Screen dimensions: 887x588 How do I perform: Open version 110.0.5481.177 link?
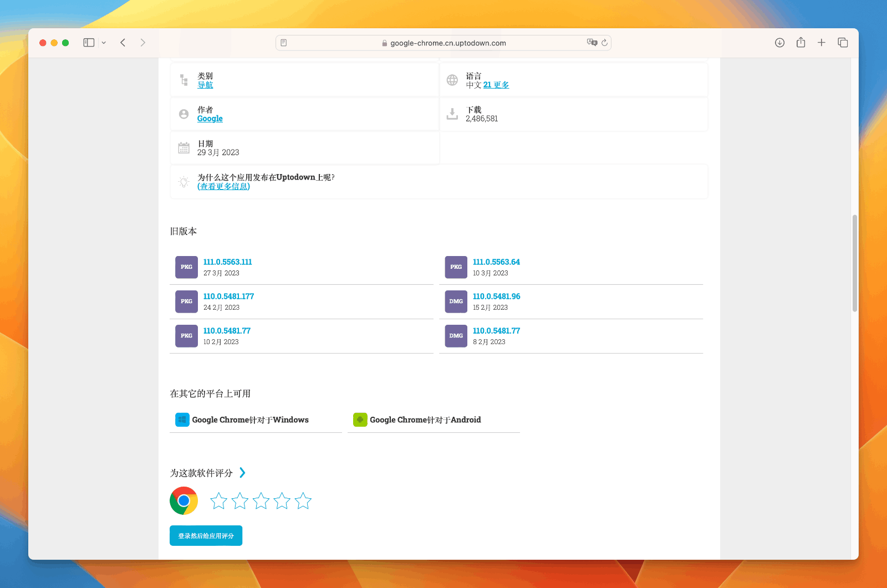pyautogui.click(x=228, y=296)
